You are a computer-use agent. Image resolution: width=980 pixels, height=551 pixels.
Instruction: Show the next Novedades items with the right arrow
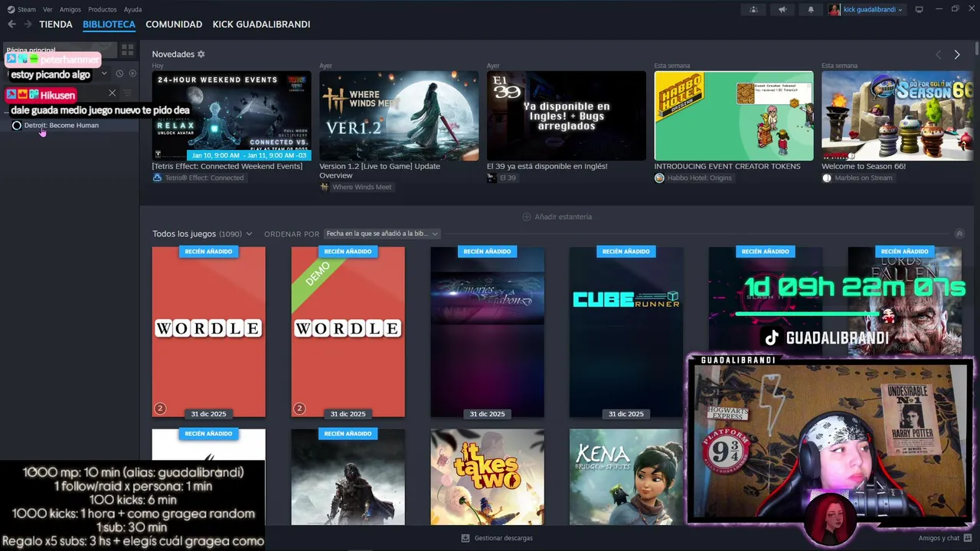(x=957, y=54)
